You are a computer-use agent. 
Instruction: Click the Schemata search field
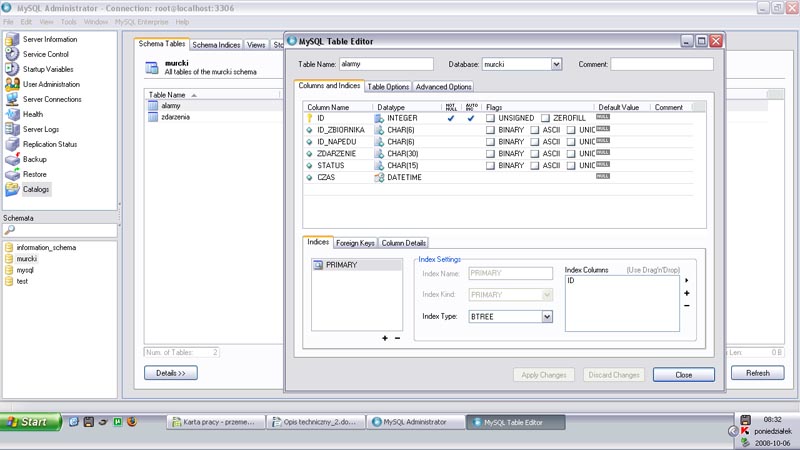60,230
